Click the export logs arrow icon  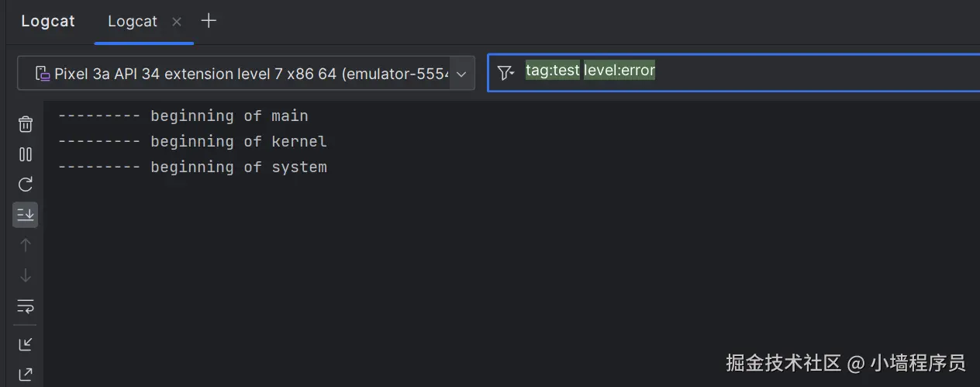click(26, 375)
